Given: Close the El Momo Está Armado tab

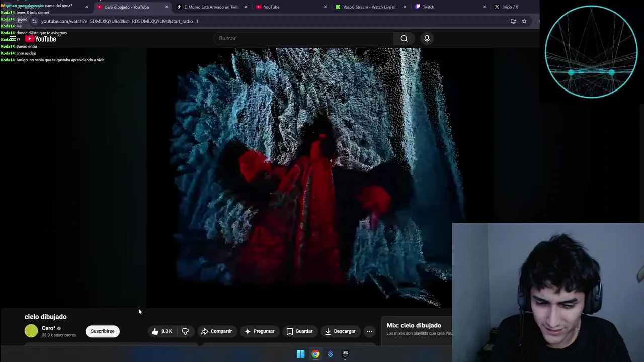Looking at the screenshot, I should [x=246, y=7].
